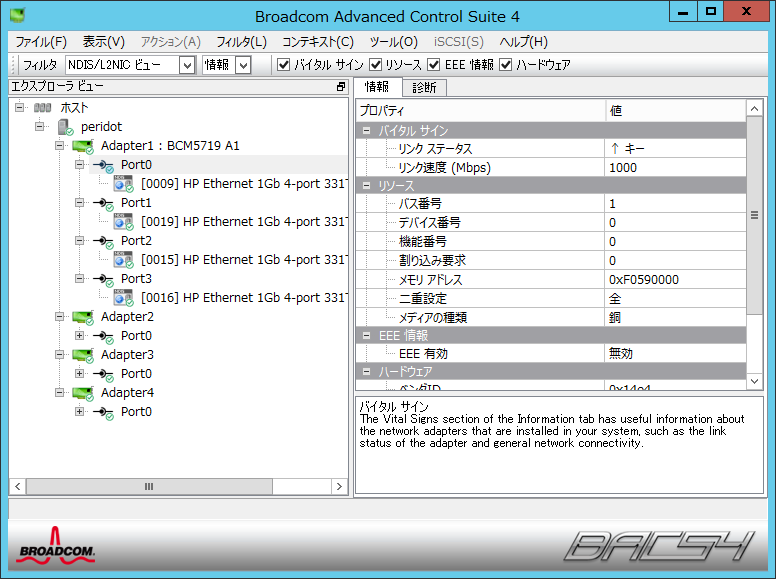This screenshot has height=579, width=776.
Task: Toggle the リソース checkbox
Action: click(376, 65)
